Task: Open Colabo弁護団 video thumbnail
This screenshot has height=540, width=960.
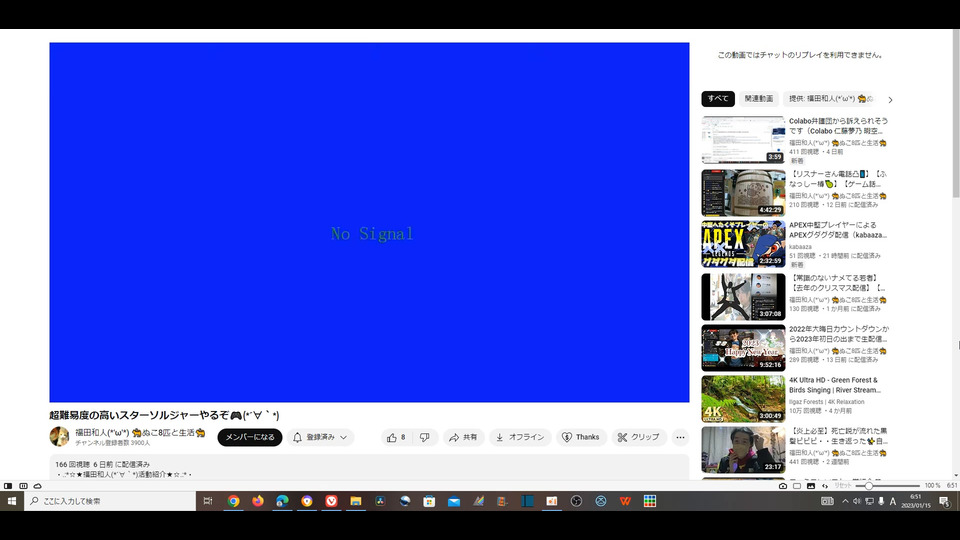Action: point(743,140)
